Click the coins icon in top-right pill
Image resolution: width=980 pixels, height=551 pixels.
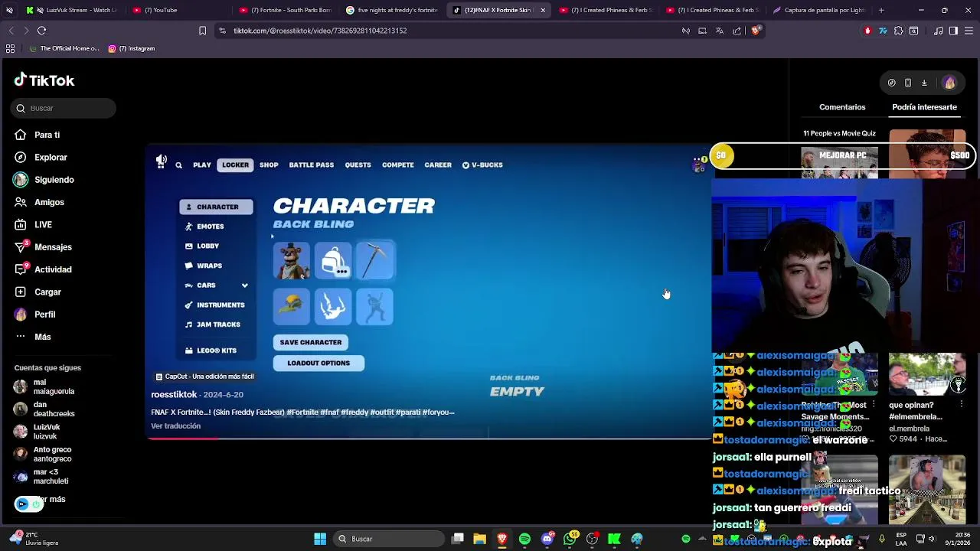[x=891, y=83]
